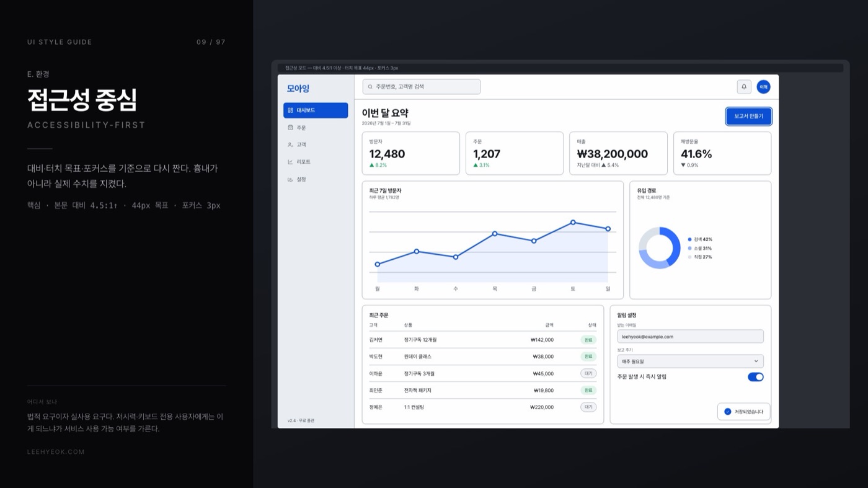Click the 금액 column header

click(x=549, y=325)
